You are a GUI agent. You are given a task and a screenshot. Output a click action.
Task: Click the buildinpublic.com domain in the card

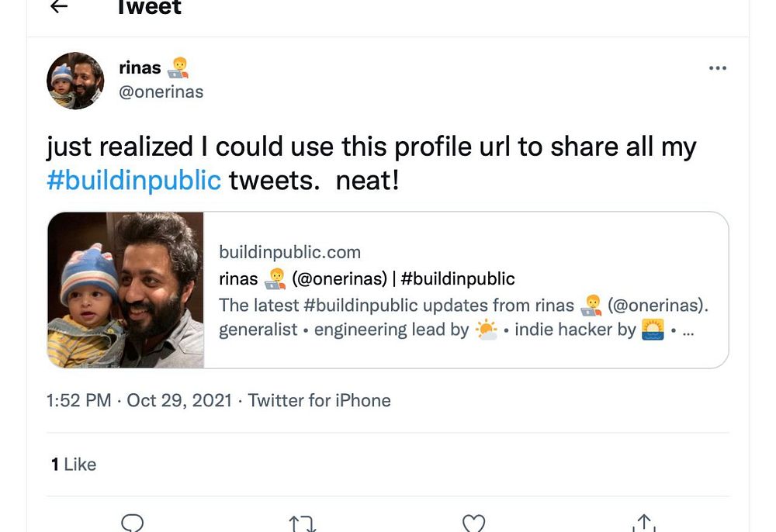[x=289, y=252]
